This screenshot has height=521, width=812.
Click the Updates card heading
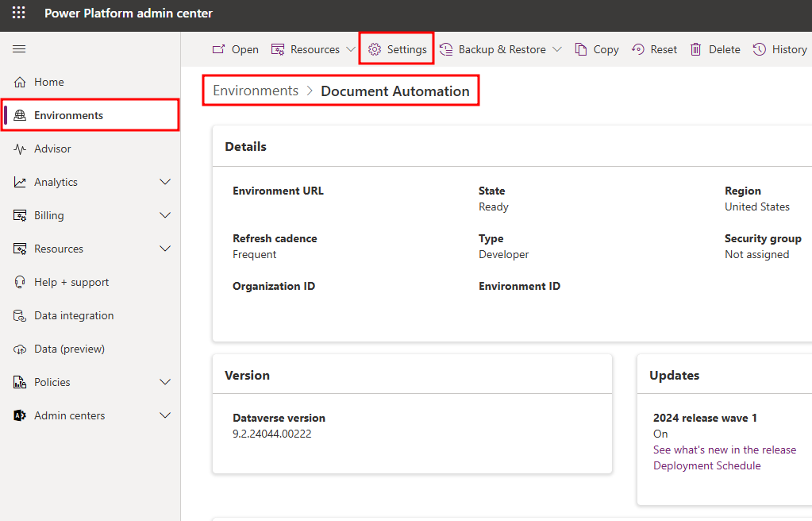(x=674, y=376)
